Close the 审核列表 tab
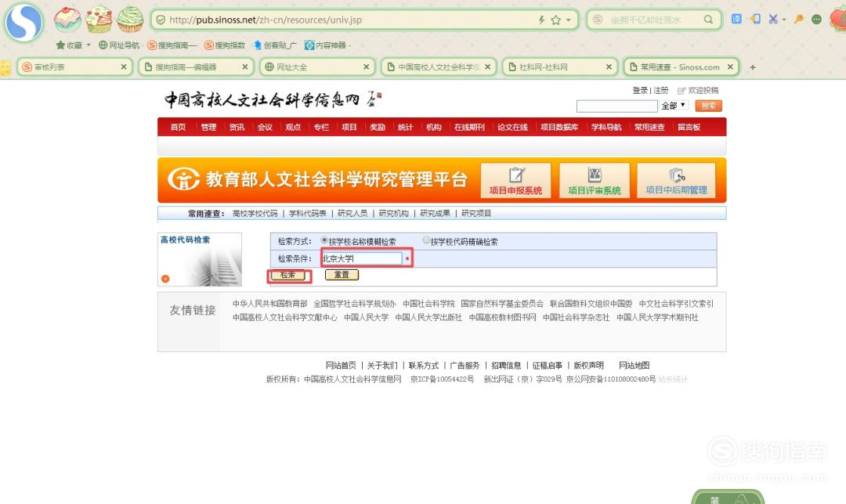Image resolution: width=846 pixels, height=504 pixels. [x=124, y=67]
